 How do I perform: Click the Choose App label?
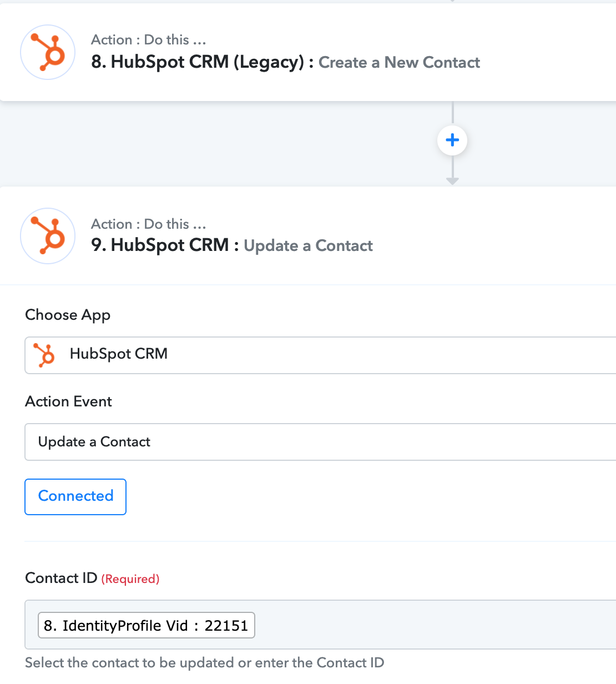coord(68,315)
